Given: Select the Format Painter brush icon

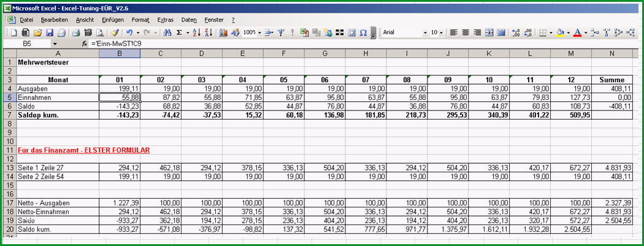Looking at the screenshot, I should point(115,33).
